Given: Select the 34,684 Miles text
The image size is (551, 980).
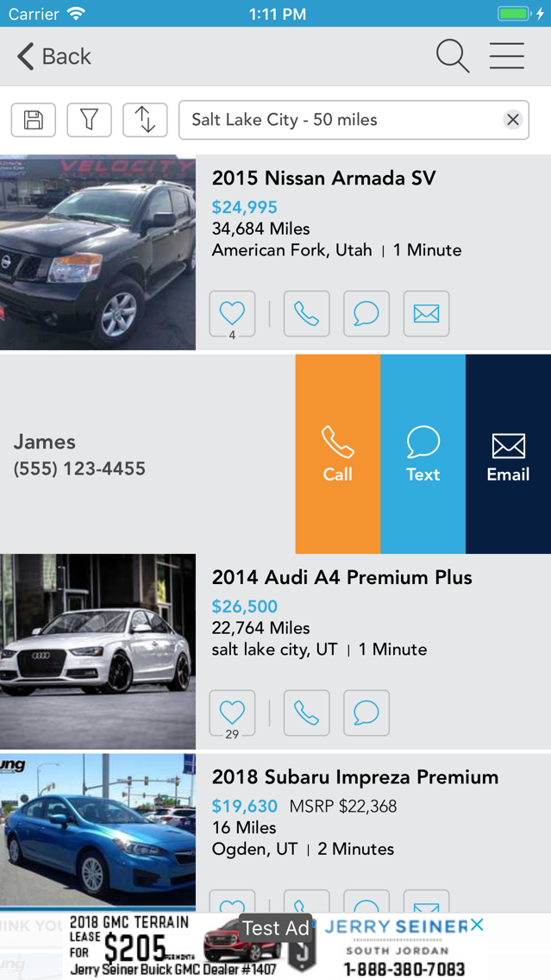Looking at the screenshot, I should [x=260, y=228].
